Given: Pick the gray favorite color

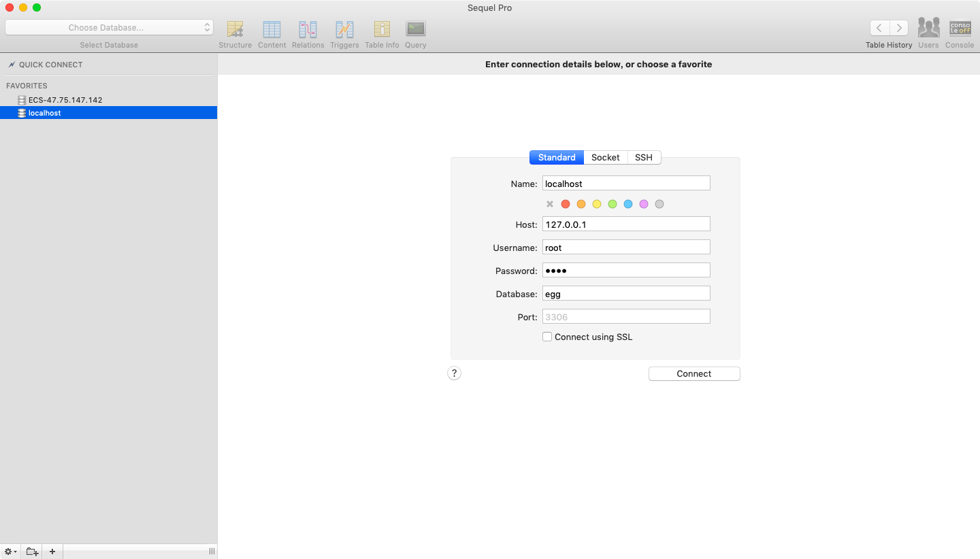Looking at the screenshot, I should click(659, 204).
